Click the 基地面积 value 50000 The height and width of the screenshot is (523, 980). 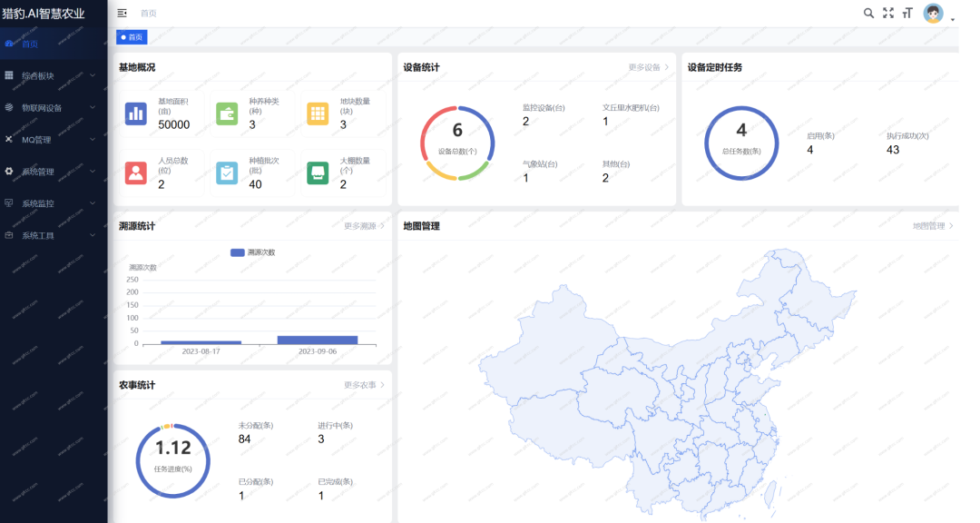[x=173, y=124]
